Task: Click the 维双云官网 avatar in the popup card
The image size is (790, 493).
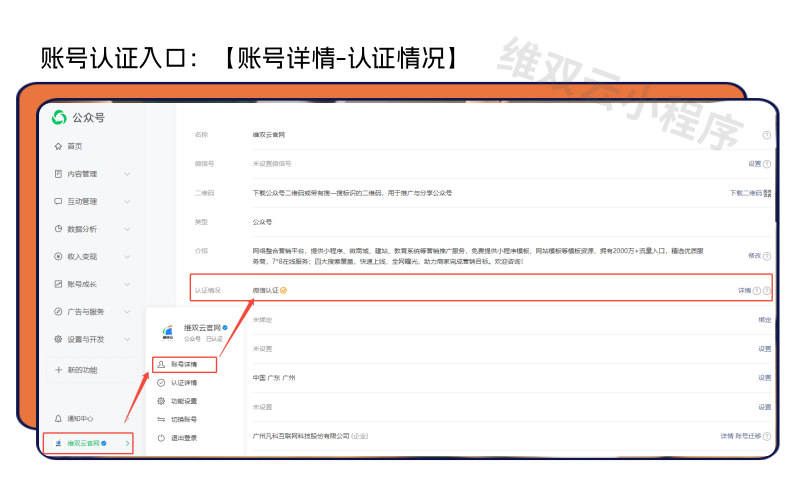Action: [x=168, y=332]
